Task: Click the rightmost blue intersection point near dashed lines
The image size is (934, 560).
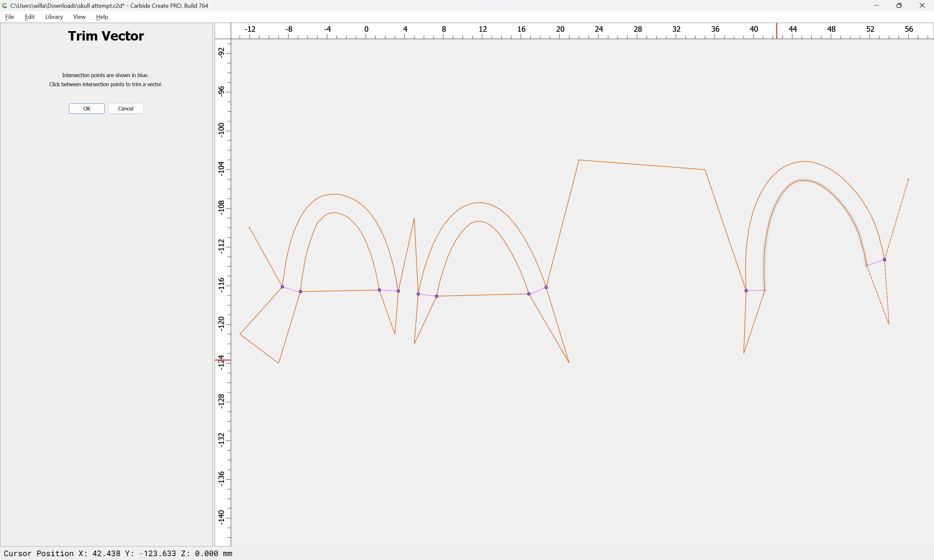Action: click(x=885, y=260)
